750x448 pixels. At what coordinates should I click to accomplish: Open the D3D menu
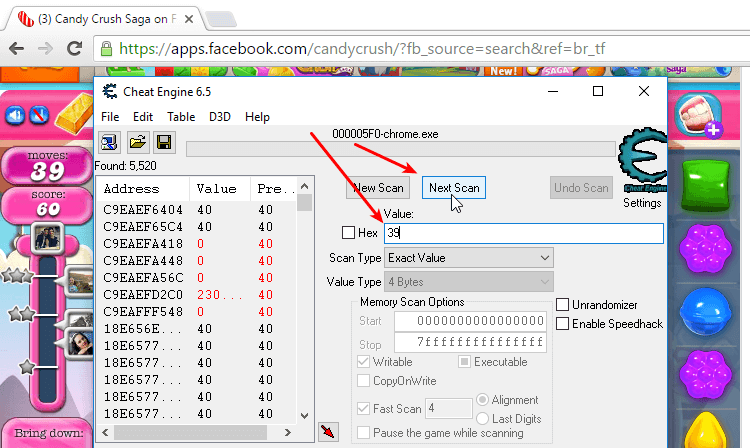click(220, 117)
